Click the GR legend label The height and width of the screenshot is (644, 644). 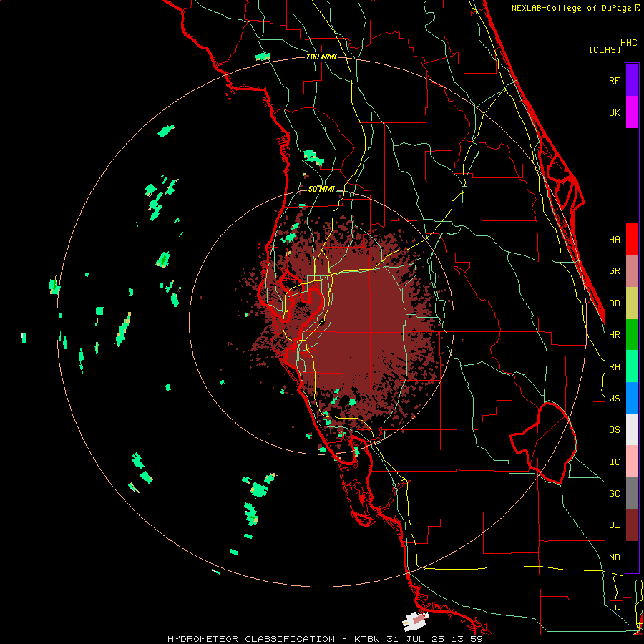point(614,271)
